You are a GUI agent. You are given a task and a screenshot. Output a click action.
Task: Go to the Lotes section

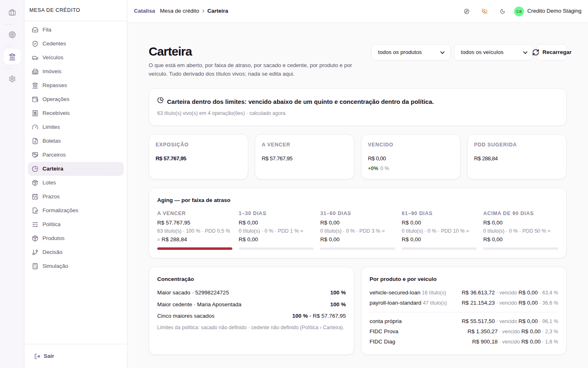pos(76,183)
